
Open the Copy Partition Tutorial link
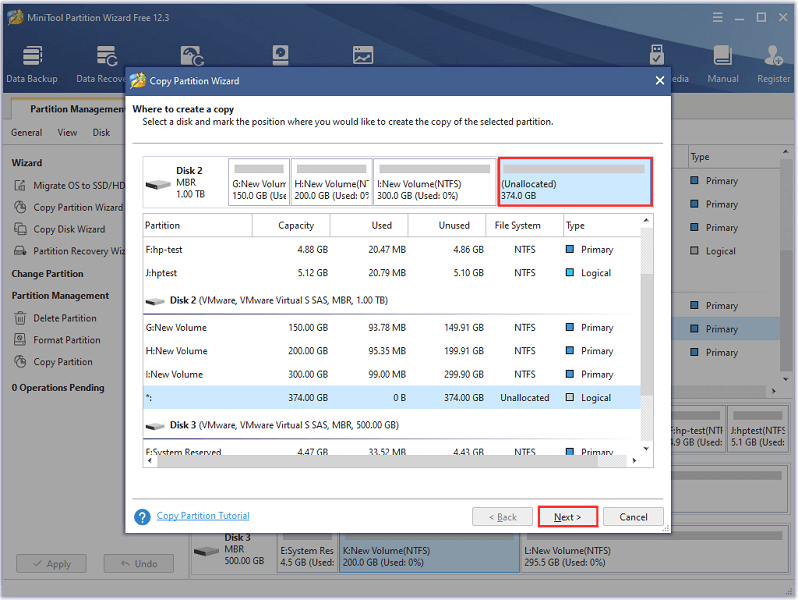click(203, 516)
